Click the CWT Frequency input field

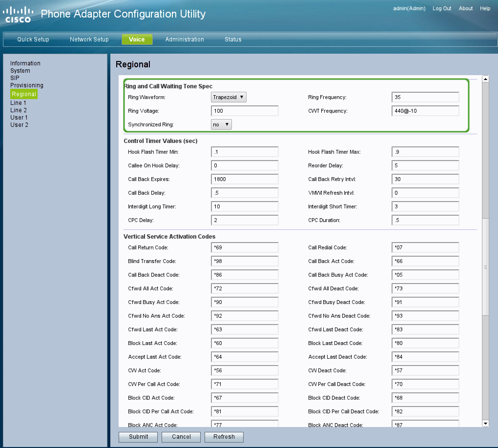[425, 111]
